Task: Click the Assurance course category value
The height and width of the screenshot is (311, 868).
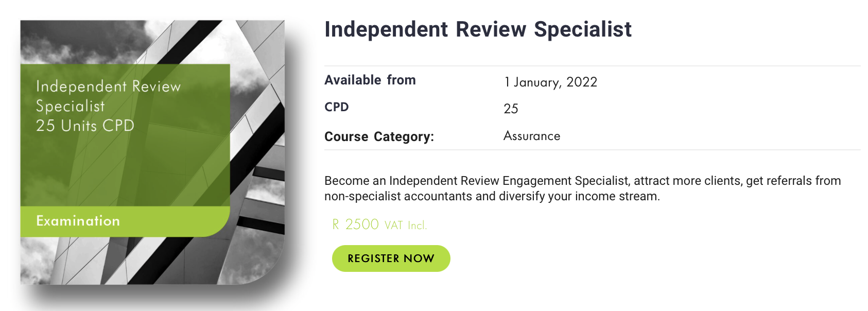Action: (532, 136)
